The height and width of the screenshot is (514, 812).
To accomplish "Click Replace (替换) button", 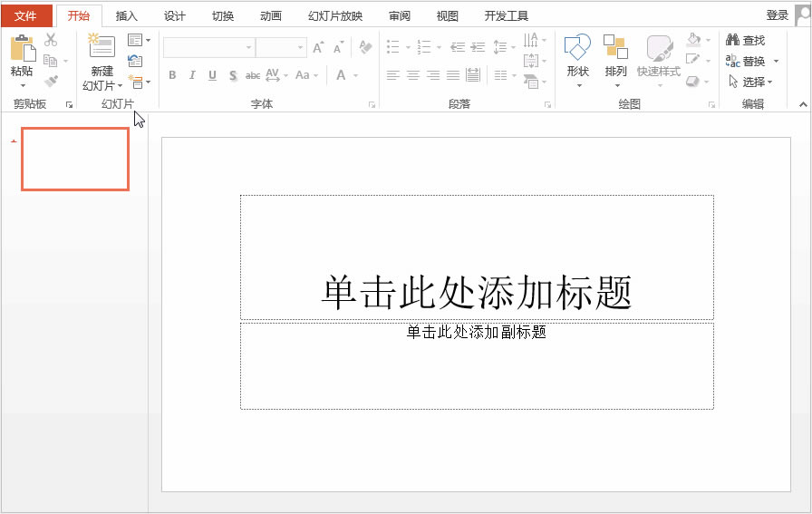I will [x=745, y=61].
